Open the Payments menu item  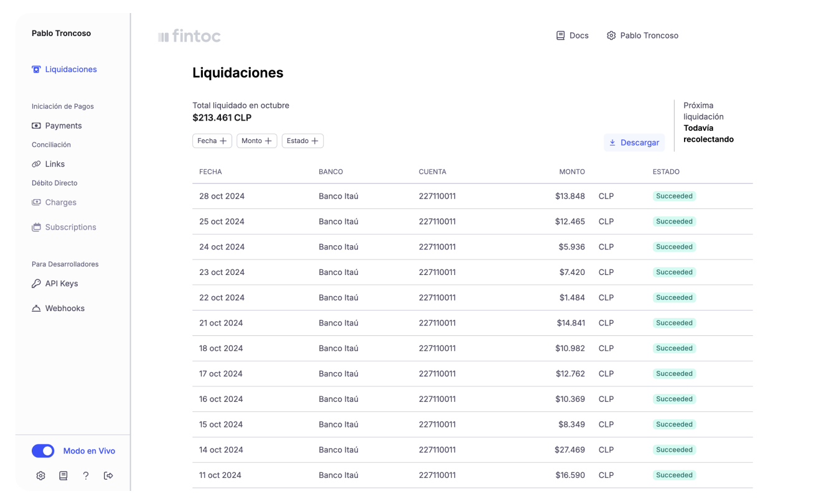(57, 126)
